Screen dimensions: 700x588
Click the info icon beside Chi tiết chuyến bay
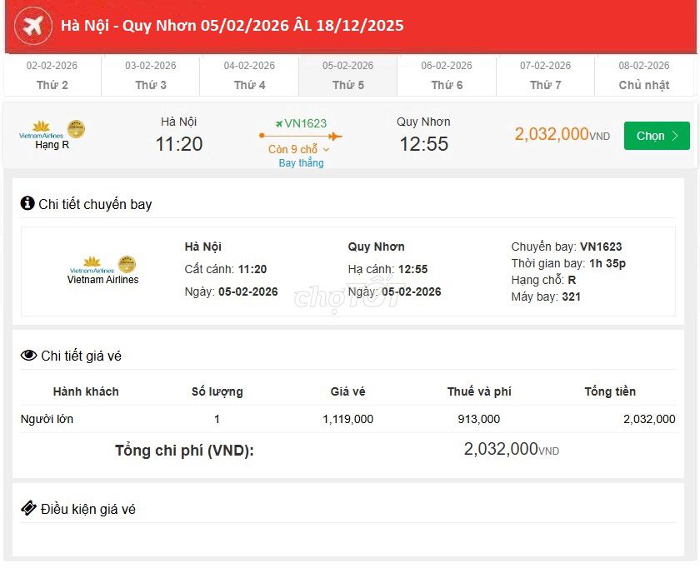[x=29, y=203]
